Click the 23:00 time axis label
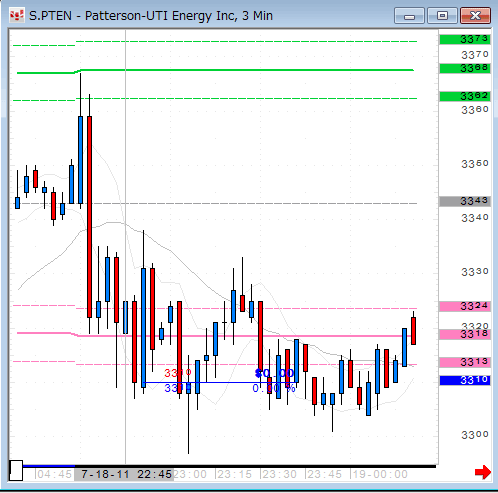498x493 pixels. (x=190, y=474)
